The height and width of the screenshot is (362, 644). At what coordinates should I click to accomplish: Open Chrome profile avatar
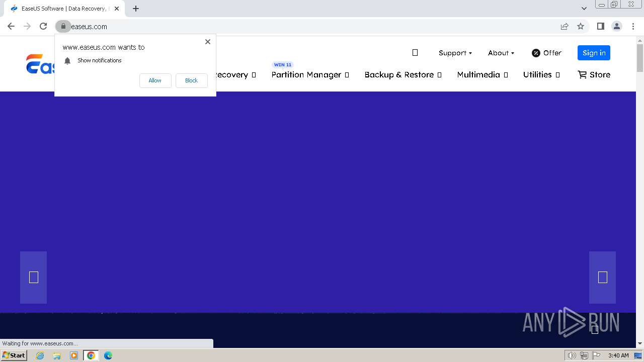pyautogui.click(x=616, y=26)
